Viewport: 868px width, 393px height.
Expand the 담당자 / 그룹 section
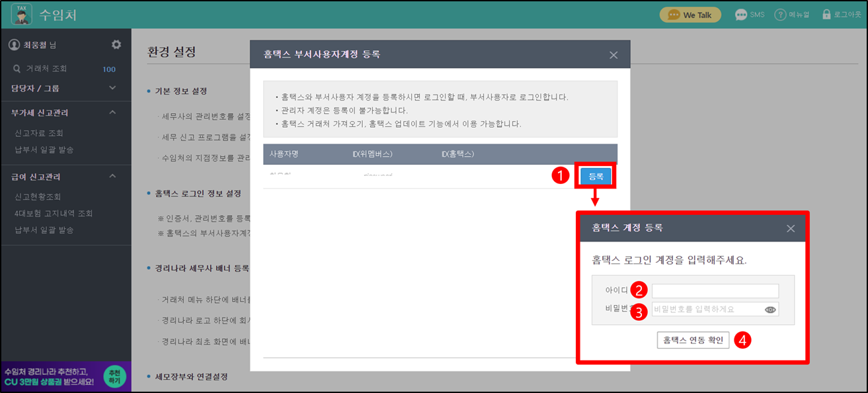tap(112, 88)
